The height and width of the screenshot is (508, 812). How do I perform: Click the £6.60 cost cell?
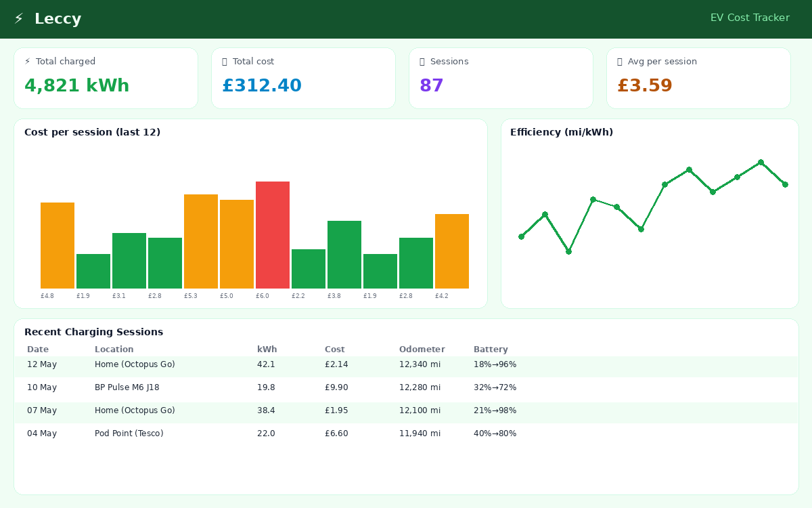(336, 433)
